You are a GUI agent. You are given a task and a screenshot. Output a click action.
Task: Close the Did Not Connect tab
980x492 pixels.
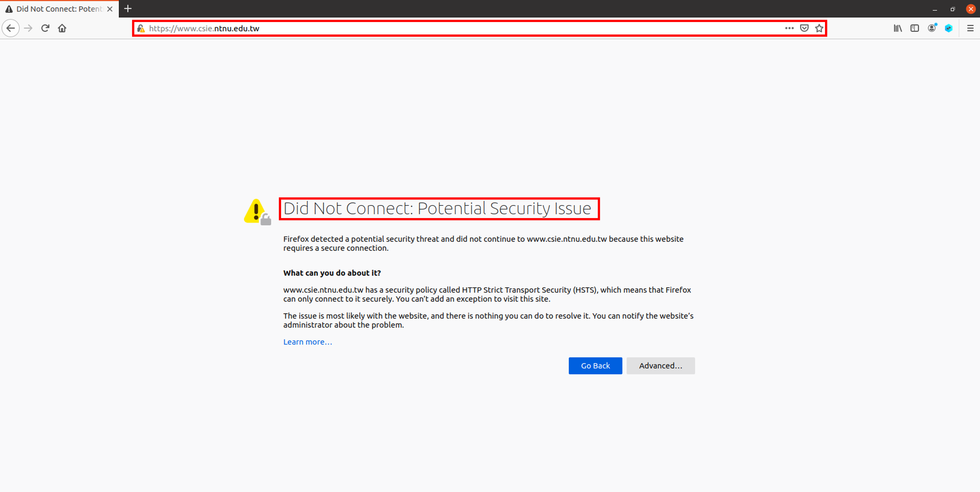(110, 9)
